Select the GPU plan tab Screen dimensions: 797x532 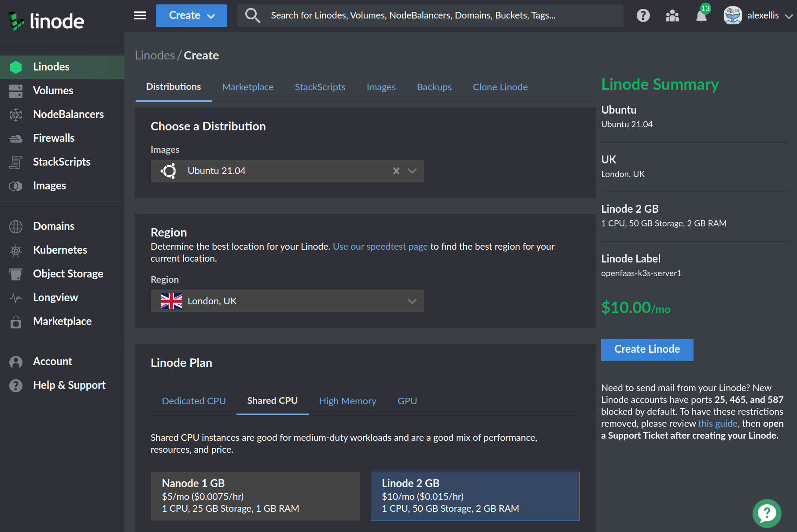click(x=407, y=401)
